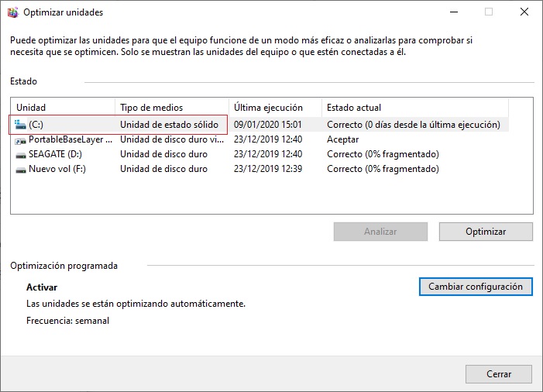Viewport: 543px width, 392px height.
Task: Click the empty area below the drive list
Action: click(271, 195)
